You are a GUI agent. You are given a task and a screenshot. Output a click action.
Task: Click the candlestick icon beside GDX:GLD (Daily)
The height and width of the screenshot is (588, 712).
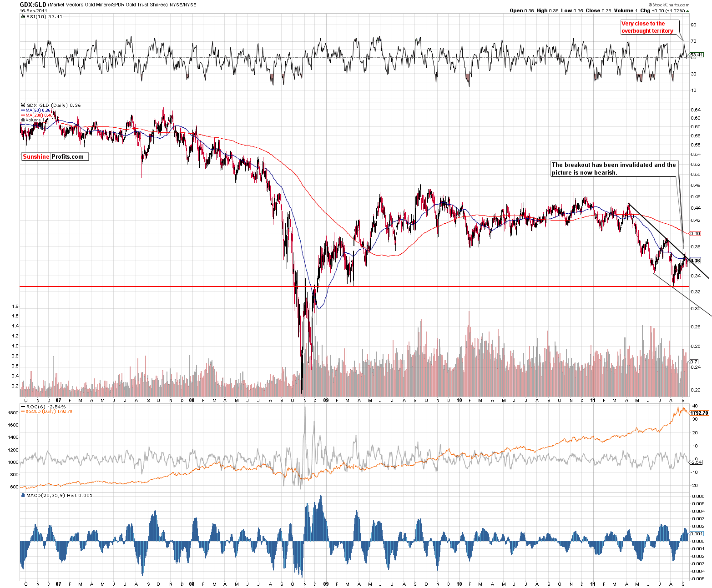coord(23,105)
